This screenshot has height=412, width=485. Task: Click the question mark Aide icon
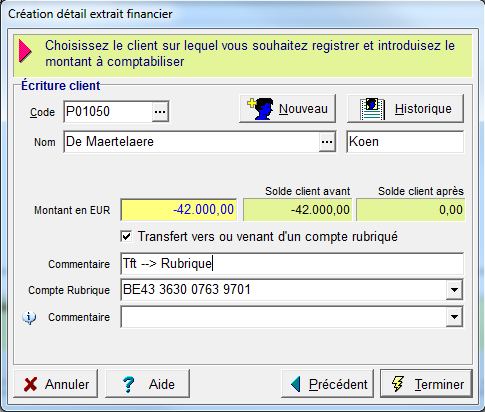(x=128, y=384)
